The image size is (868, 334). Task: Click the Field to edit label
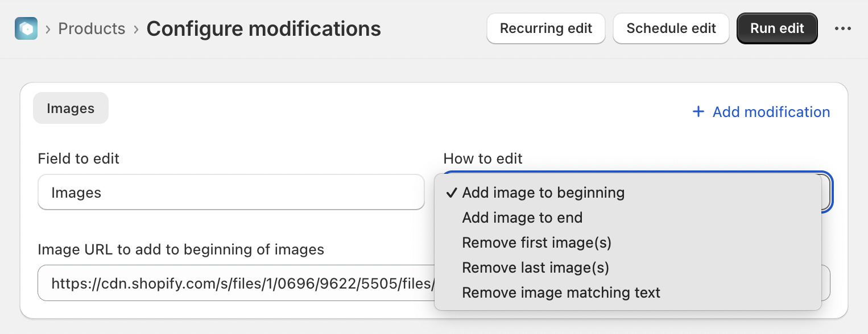(x=78, y=158)
